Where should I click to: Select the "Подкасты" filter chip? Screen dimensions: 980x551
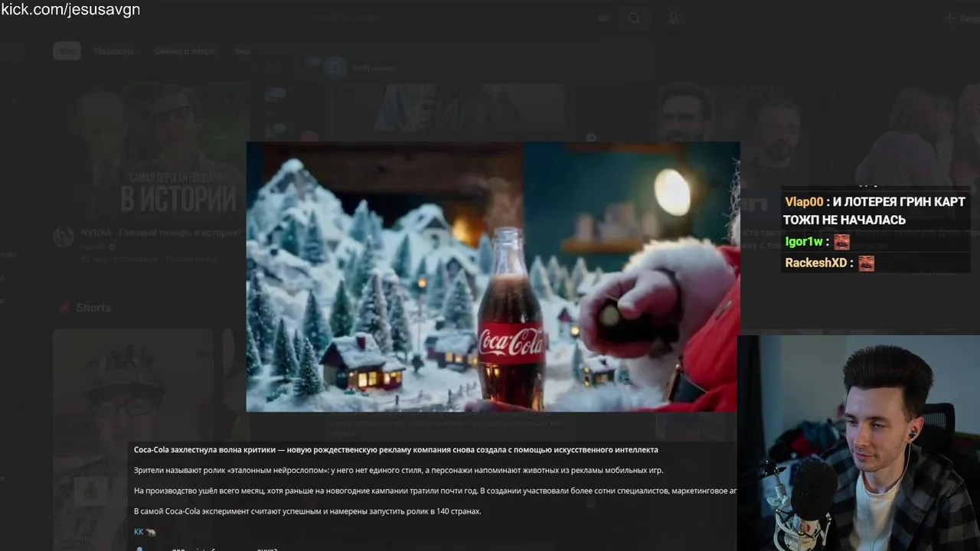(x=114, y=51)
